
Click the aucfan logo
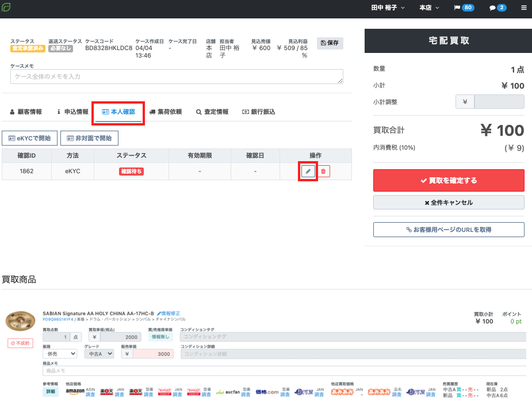point(228,392)
